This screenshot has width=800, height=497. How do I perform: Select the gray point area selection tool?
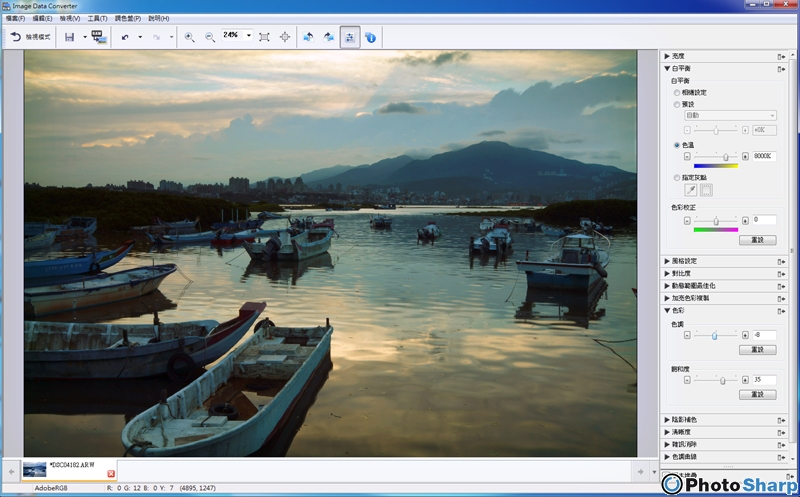point(706,190)
